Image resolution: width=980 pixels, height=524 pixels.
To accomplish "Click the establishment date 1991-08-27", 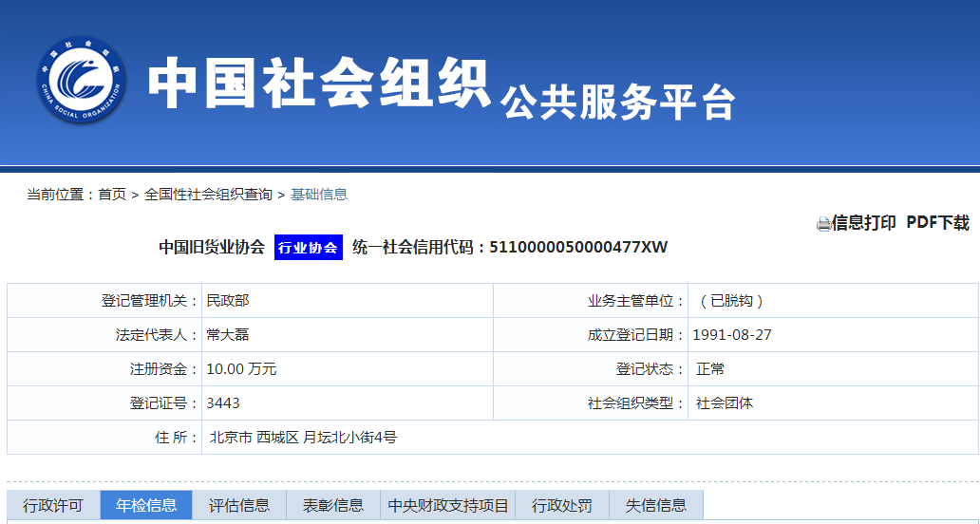I will tap(732, 335).
